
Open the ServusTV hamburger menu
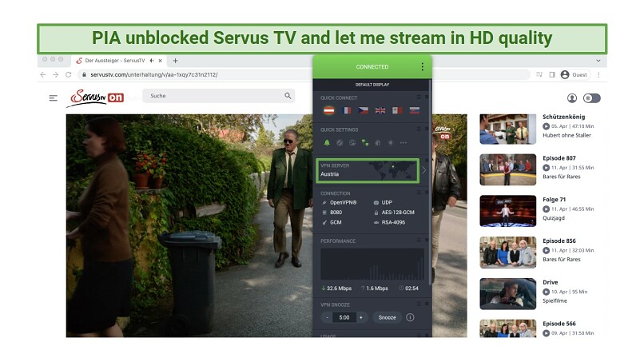tap(53, 97)
